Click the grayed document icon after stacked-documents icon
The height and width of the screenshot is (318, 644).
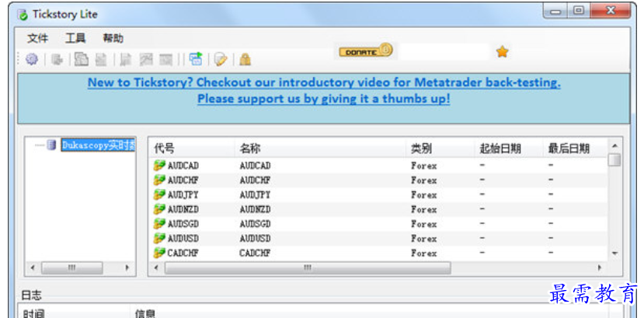coord(101,60)
